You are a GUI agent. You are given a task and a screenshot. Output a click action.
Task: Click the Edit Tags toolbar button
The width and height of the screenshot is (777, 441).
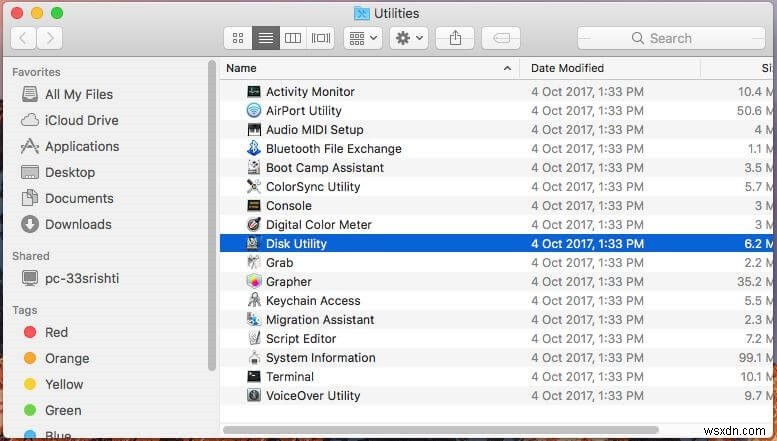(x=501, y=38)
